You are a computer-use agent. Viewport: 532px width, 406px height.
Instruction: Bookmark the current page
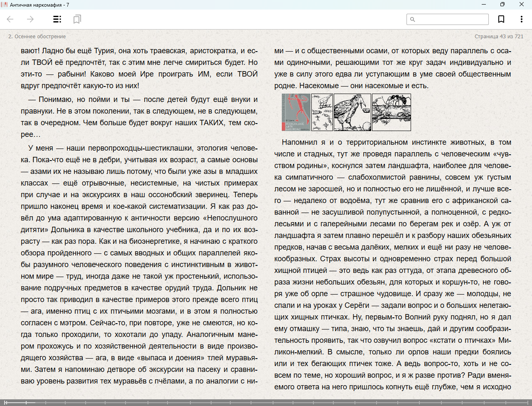click(x=501, y=19)
